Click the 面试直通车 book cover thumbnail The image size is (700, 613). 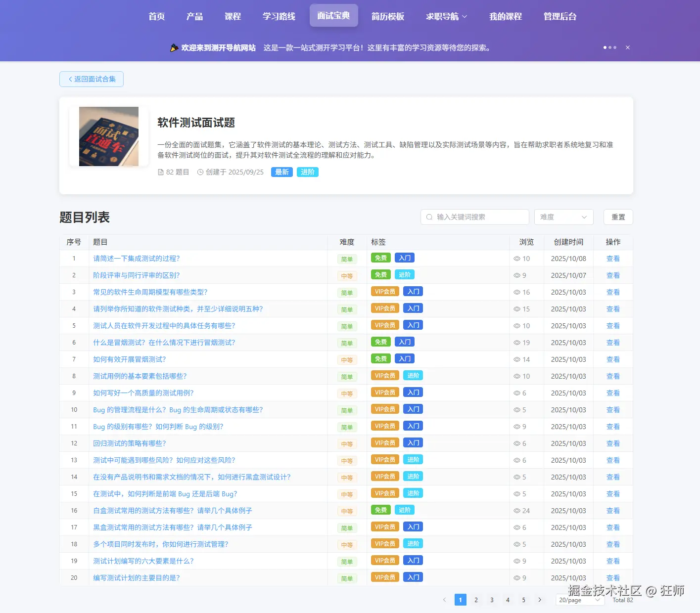point(109,136)
